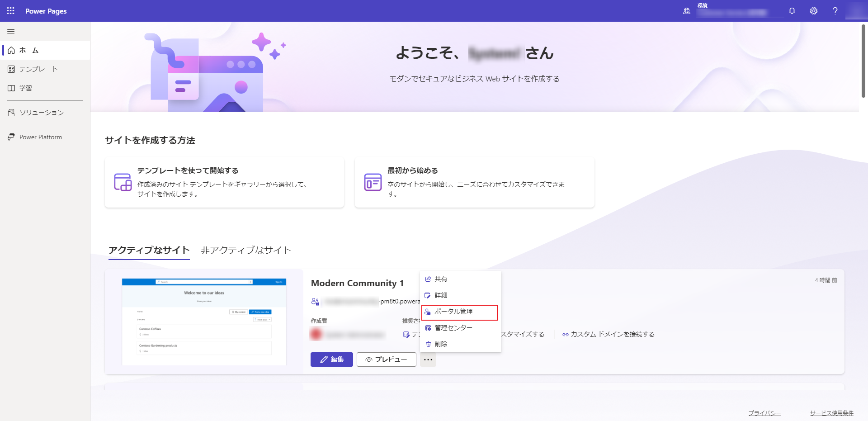This screenshot has height=421, width=868.
Task: Collapse the navigation pane with the hamburger icon
Action: pos(10,31)
